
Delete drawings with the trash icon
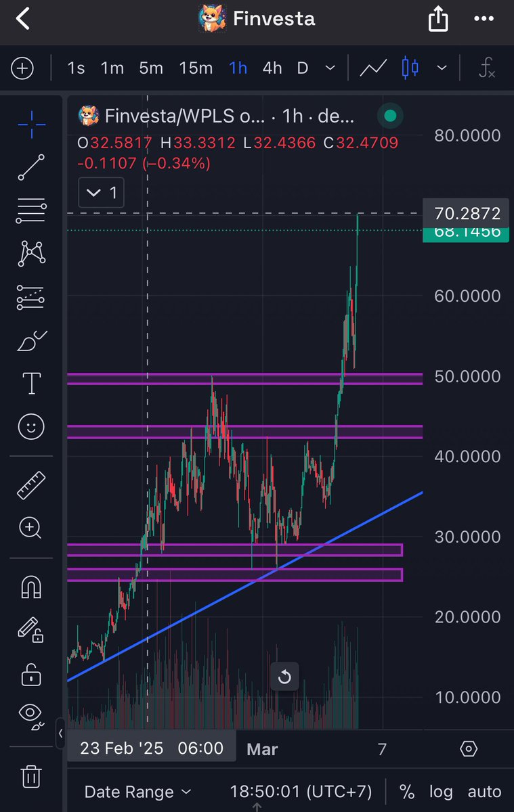pos(31,775)
